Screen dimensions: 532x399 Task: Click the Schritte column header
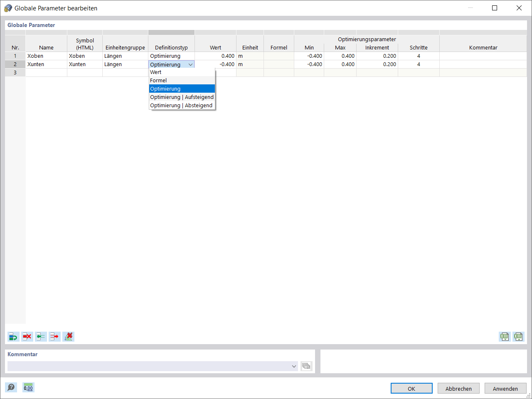tap(419, 48)
